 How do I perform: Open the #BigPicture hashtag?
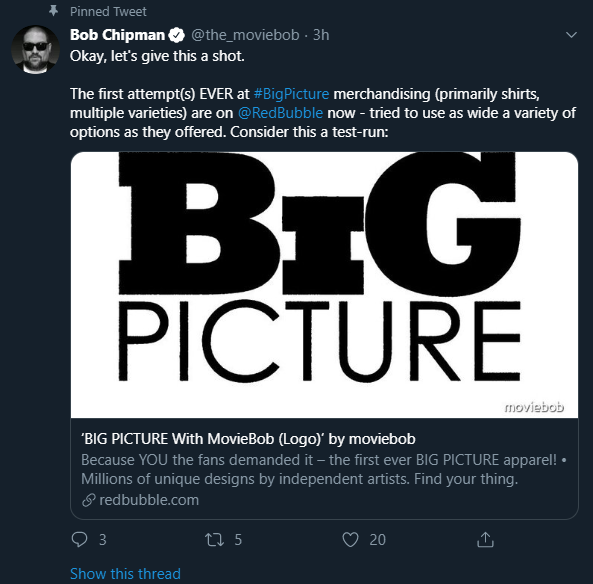(291, 94)
